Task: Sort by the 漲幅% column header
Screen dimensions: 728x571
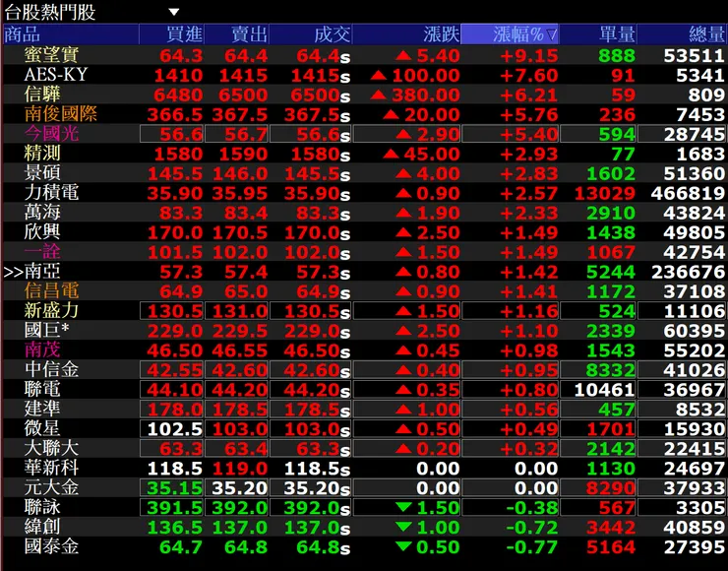Action: click(x=510, y=33)
